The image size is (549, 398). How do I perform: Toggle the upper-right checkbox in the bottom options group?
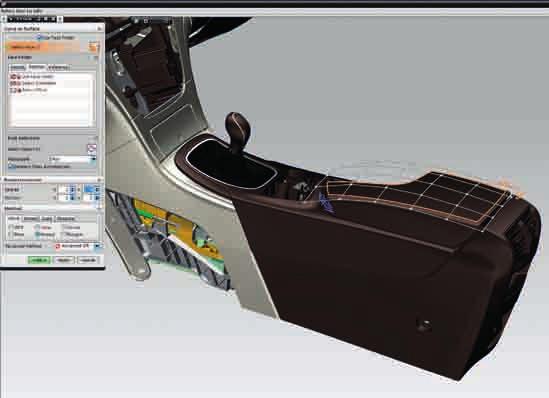[x=62, y=228]
